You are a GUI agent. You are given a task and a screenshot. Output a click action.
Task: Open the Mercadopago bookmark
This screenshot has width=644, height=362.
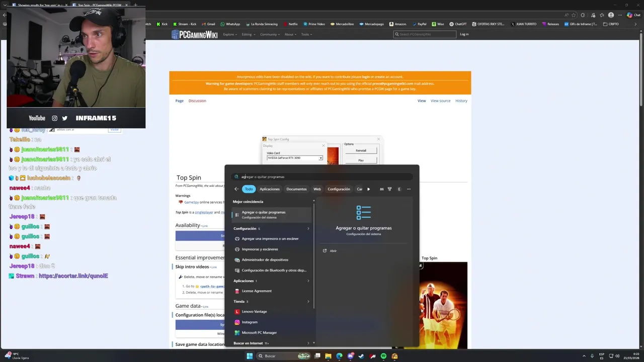tap(371, 24)
